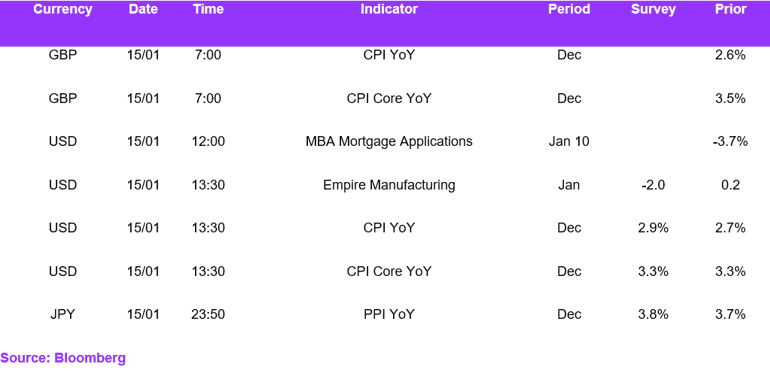The width and height of the screenshot is (770, 373).
Task: Select the Survey column header
Action: (653, 9)
